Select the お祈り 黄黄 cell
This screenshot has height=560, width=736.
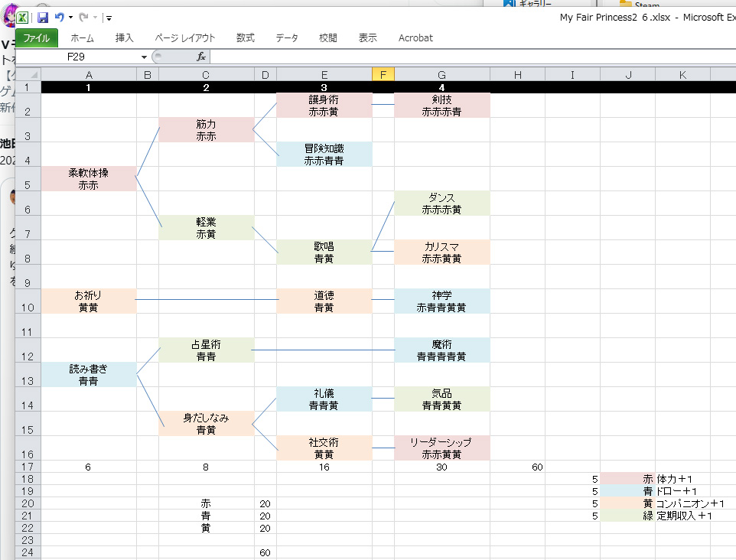tap(89, 301)
